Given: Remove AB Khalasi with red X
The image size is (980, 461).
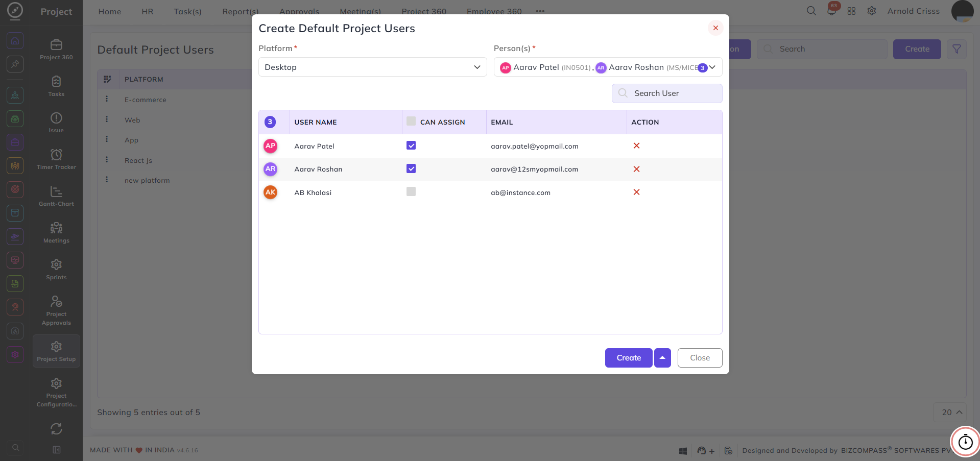Looking at the screenshot, I should pos(636,192).
